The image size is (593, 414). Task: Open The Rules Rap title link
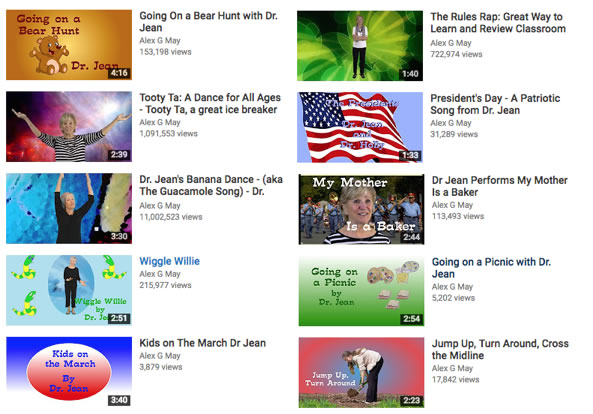498,23
